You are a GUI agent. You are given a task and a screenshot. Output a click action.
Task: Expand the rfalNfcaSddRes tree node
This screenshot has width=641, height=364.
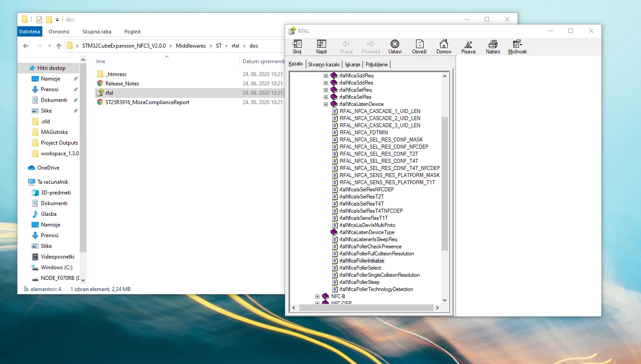(326, 83)
